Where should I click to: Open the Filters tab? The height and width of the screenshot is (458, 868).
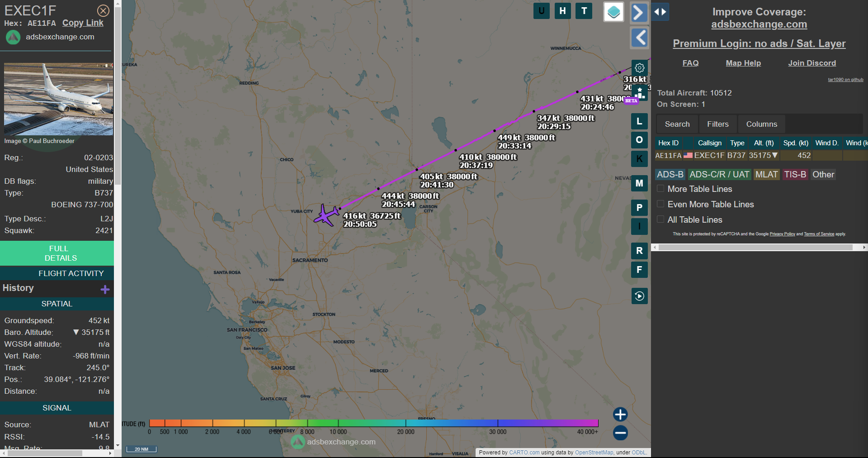coord(718,124)
